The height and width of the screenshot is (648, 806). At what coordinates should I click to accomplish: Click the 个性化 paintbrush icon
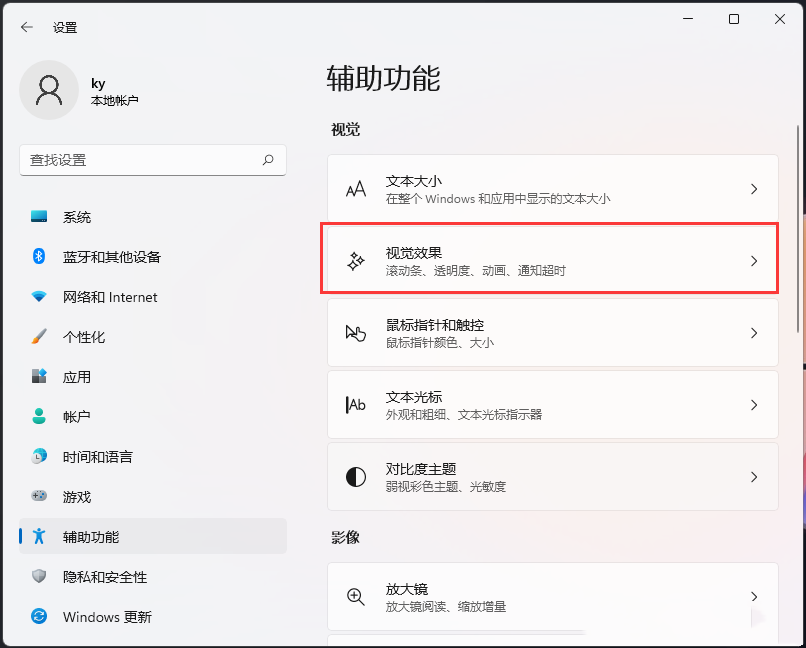click(39, 337)
